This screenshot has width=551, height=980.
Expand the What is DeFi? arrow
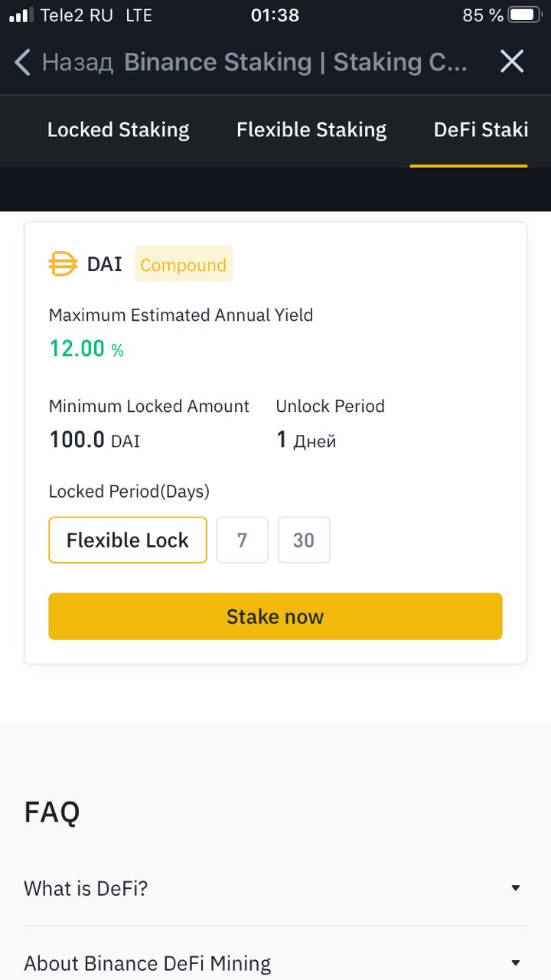click(516, 888)
